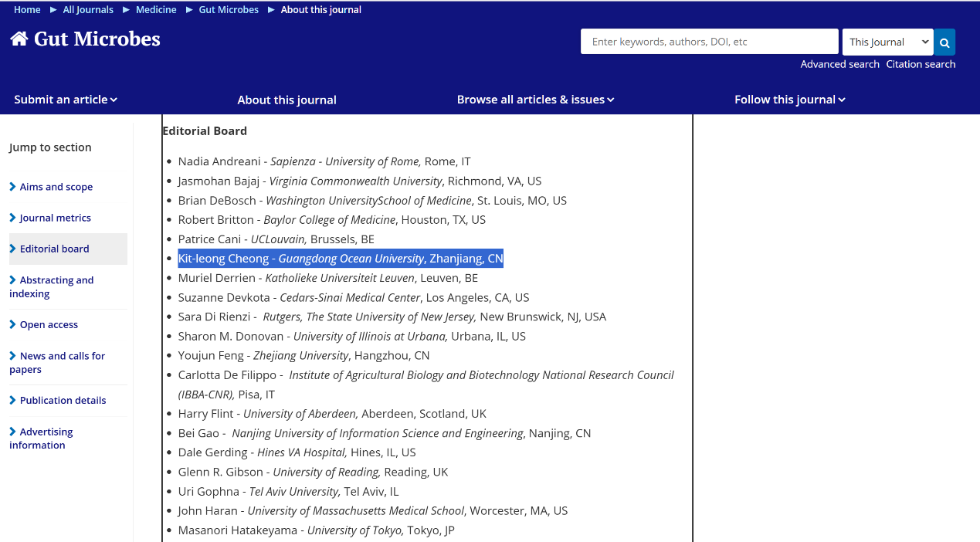The image size is (980, 542).
Task: Click the John Haran entry
Action: point(372,510)
